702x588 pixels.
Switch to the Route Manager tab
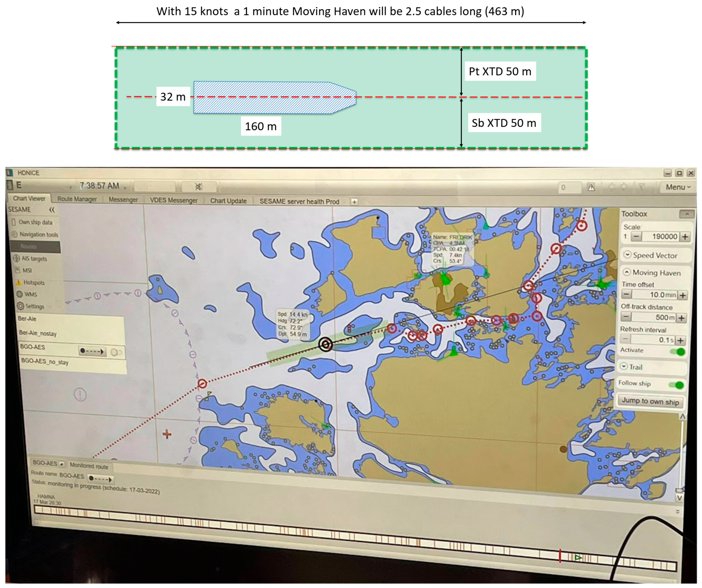tap(77, 199)
